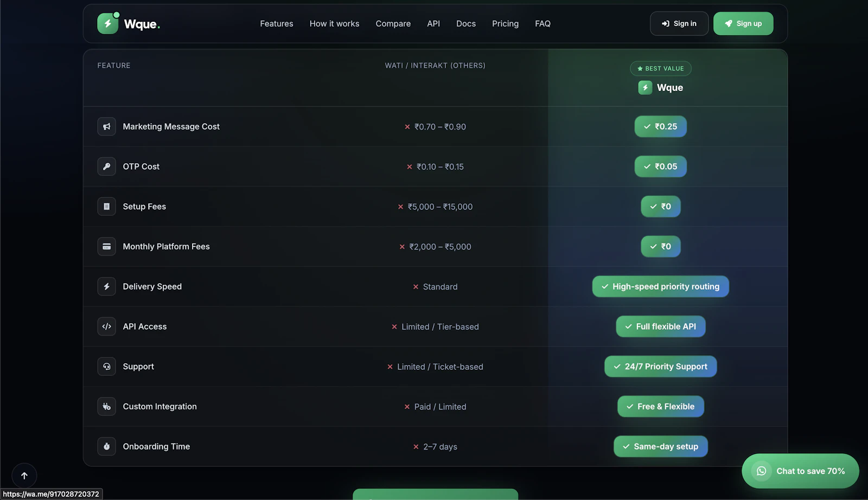
Task: Click the Marketing Message Cost megaphone icon
Action: 106,126
